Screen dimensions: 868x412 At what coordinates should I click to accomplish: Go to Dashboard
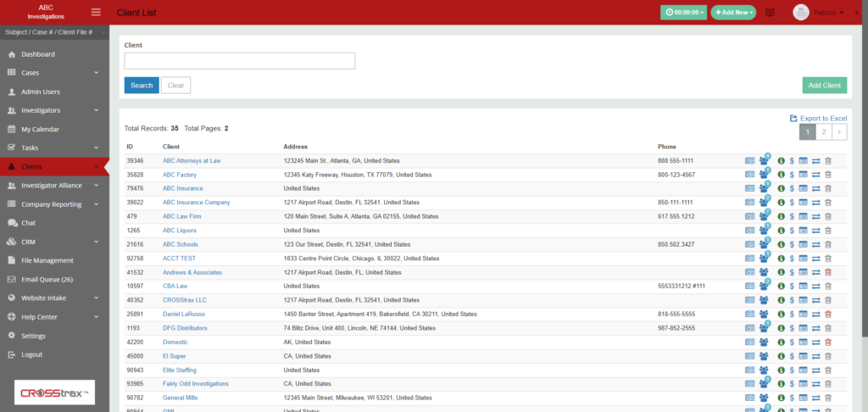tap(54, 54)
